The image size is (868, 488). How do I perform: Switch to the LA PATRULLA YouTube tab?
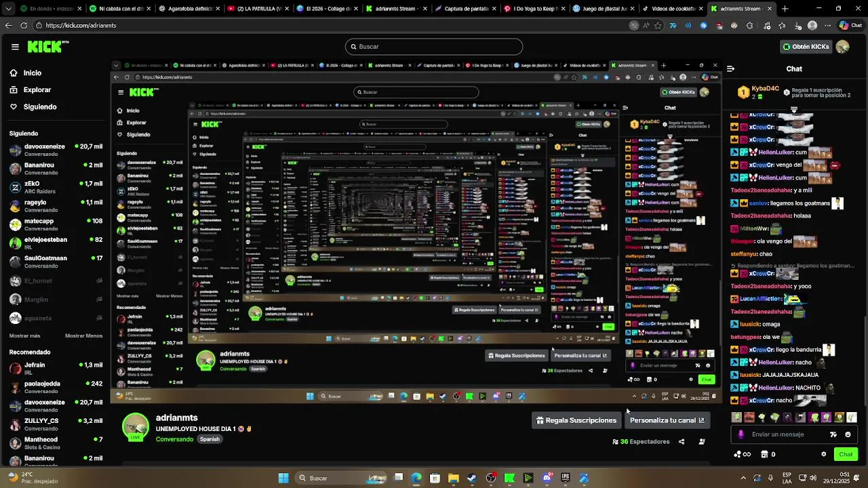259,9
